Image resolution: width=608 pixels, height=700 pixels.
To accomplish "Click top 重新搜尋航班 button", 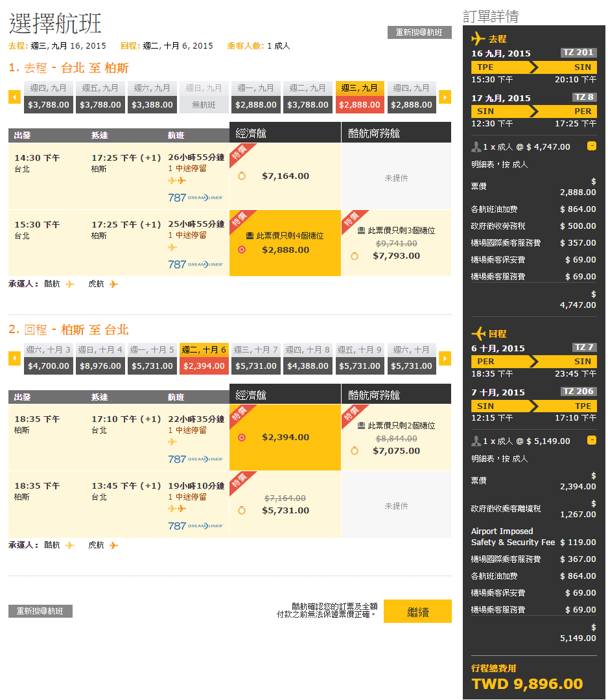I will (419, 32).
